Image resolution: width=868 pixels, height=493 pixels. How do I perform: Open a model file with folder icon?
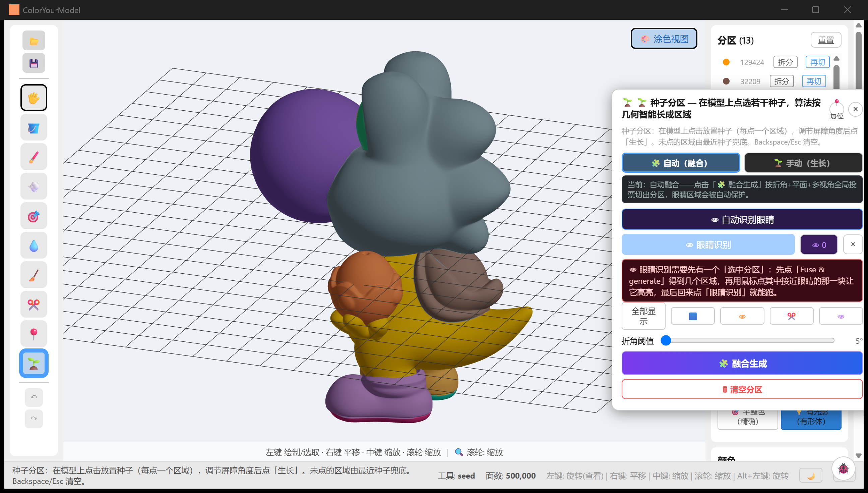pyautogui.click(x=34, y=41)
